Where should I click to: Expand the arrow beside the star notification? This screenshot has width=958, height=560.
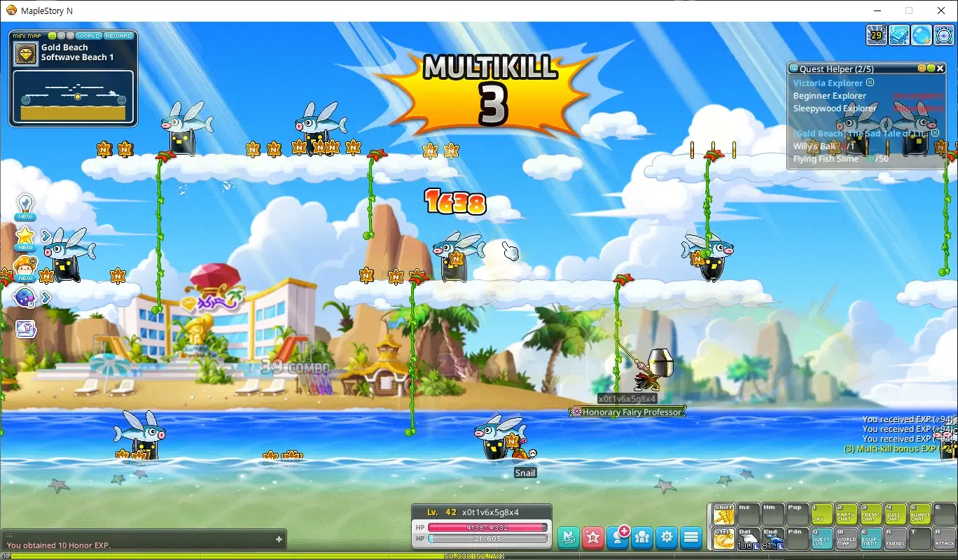pyautogui.click(x=46, y=235)
